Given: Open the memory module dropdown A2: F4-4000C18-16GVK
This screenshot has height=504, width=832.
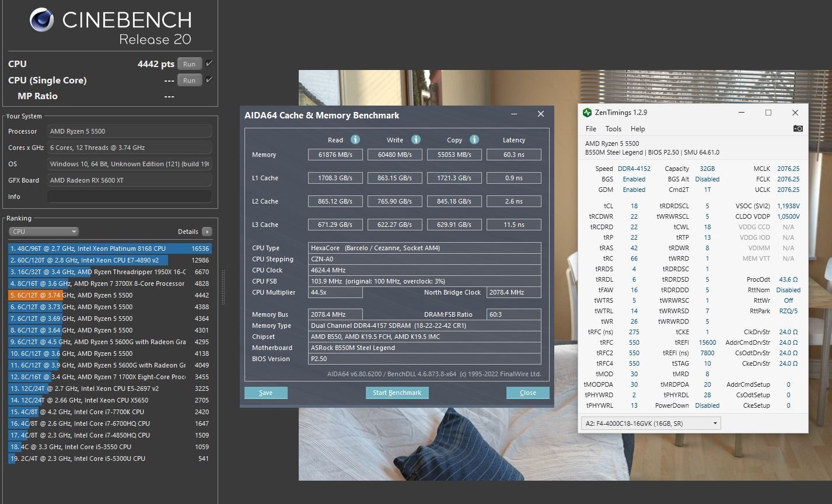Looking at the screenshot, I should tap(651, 423).
